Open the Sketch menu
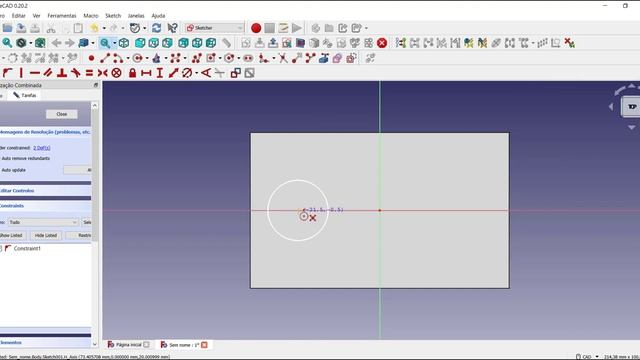Viewport: 640px width, 360px height. 113,16
